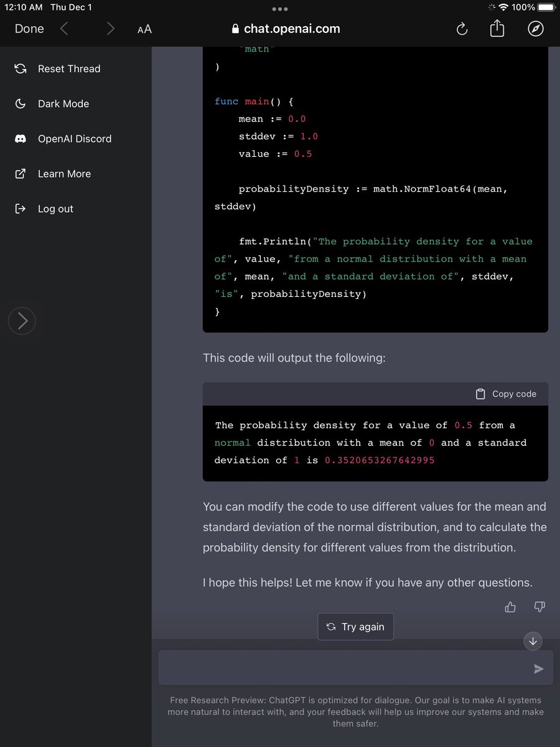
Task: Click the text "This code will output the following:"
Action: point(294,358)
